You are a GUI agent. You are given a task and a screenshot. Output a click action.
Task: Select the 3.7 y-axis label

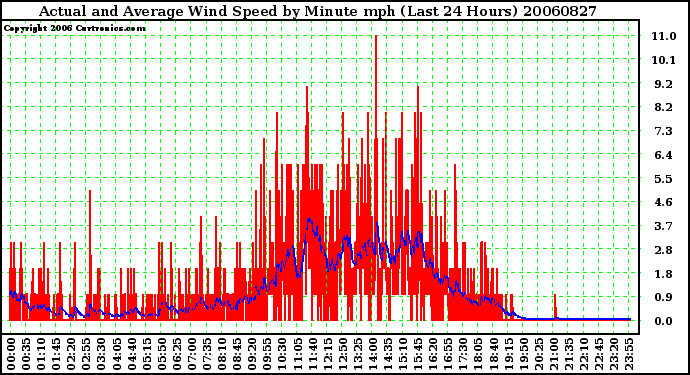[664, 226]
